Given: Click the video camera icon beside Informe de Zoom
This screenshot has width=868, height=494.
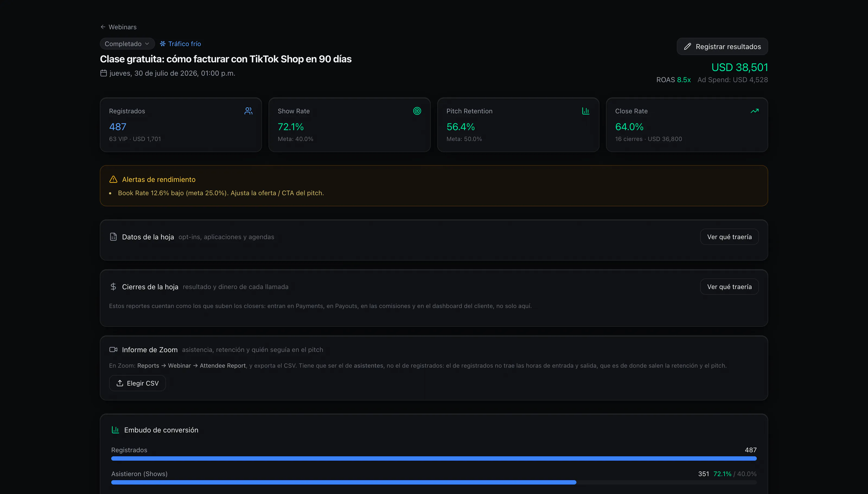Looking at the screenshot, I should [x=113, y=349].
